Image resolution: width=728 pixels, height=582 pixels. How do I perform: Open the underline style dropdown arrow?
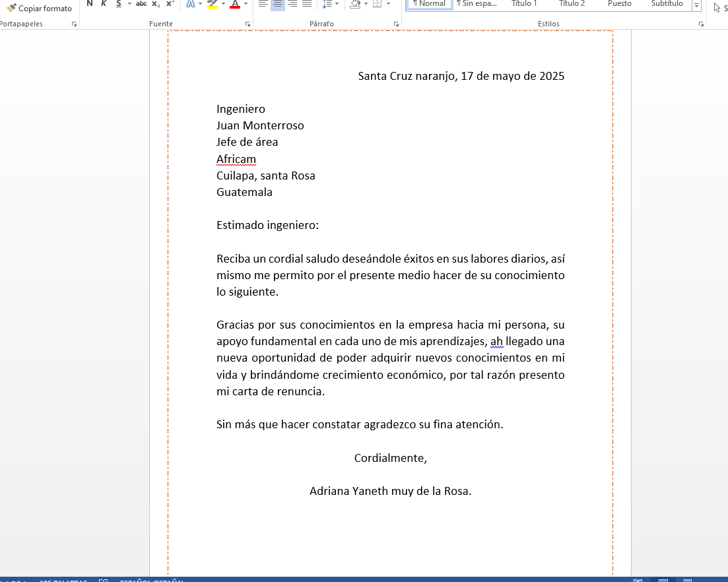click(x=129, y=4)
